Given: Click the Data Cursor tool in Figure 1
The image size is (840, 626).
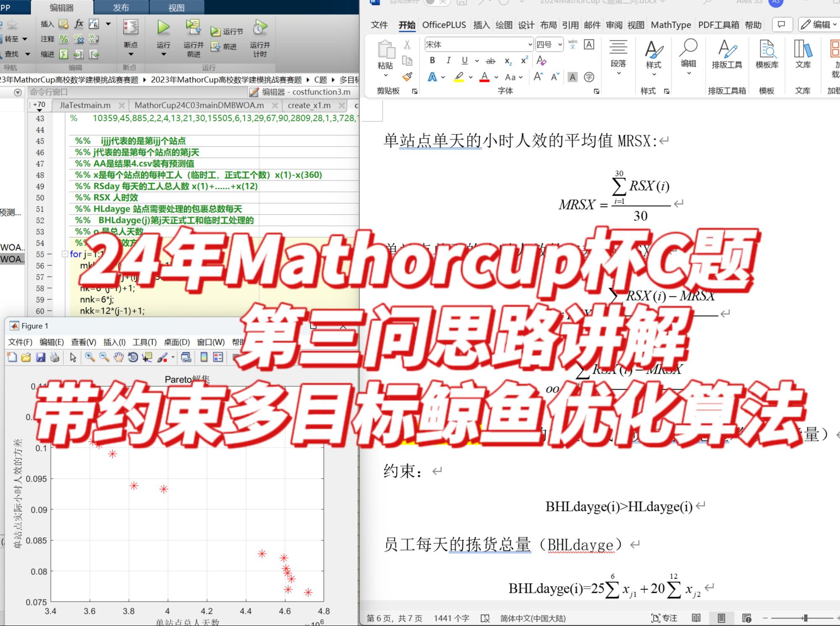Looking at the screenshot, I should click(x=147, y=357).
